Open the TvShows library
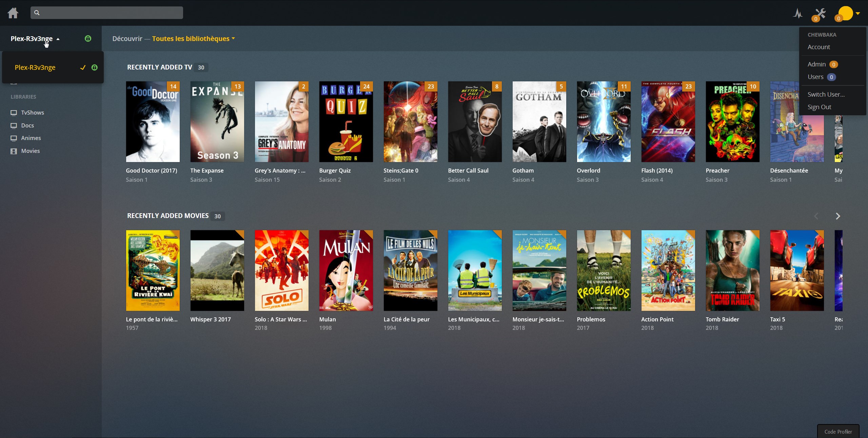Image resolution: width=868 pixels, height=438 pixels. coord(33,113)
